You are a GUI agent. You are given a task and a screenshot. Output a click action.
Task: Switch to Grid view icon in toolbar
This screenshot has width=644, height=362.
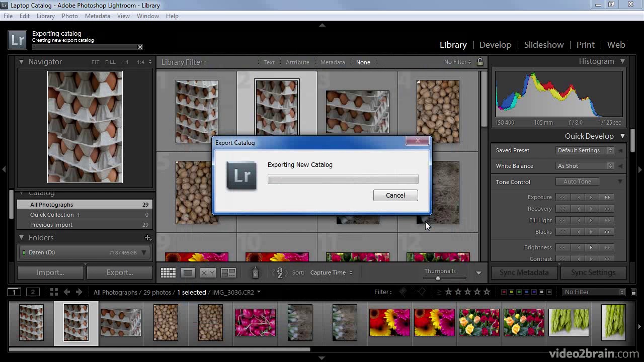tap(168, 273)
